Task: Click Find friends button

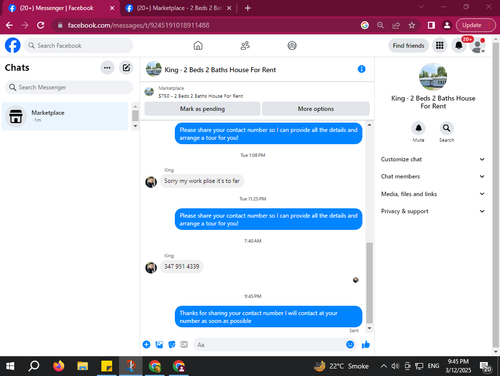Action: coord(408,45)
